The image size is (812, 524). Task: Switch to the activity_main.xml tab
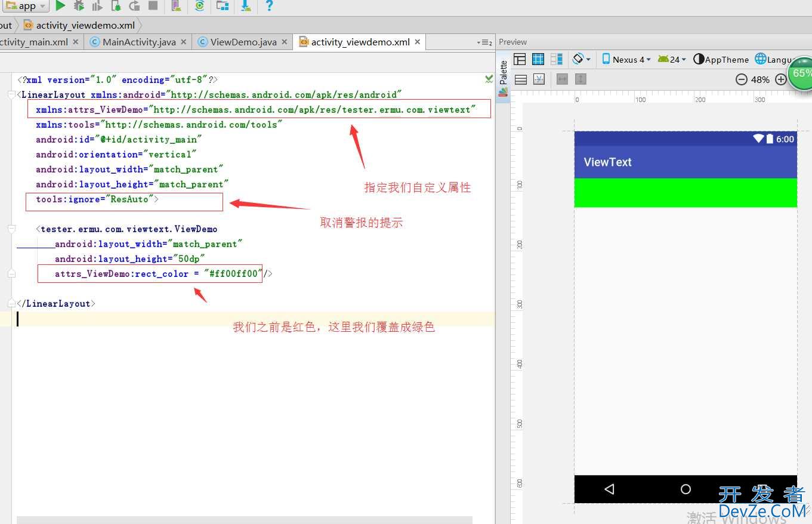tap(34, 42)
